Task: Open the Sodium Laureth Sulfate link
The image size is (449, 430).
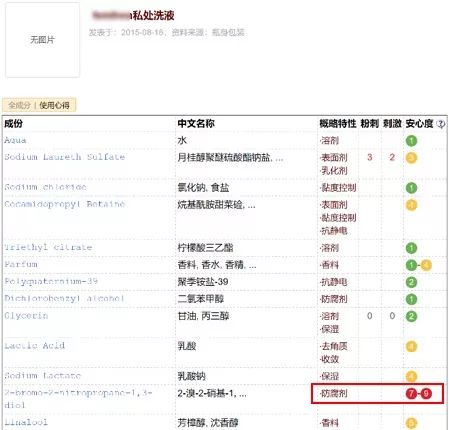Action: tap(65, 157)
